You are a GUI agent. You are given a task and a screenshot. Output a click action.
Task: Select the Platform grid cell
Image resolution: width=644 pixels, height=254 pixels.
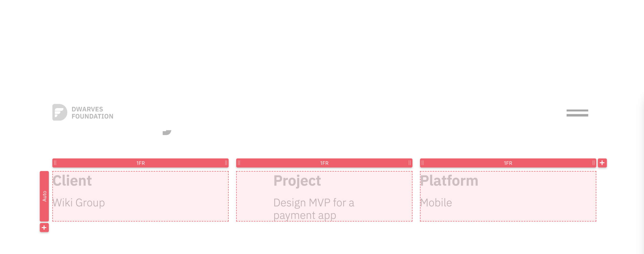(x=508, y=196)
